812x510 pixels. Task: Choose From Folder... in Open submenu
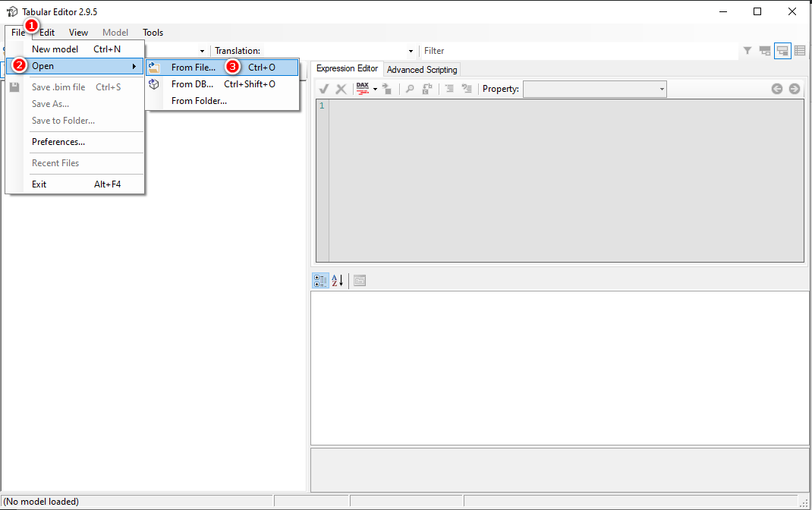(222, 101)
